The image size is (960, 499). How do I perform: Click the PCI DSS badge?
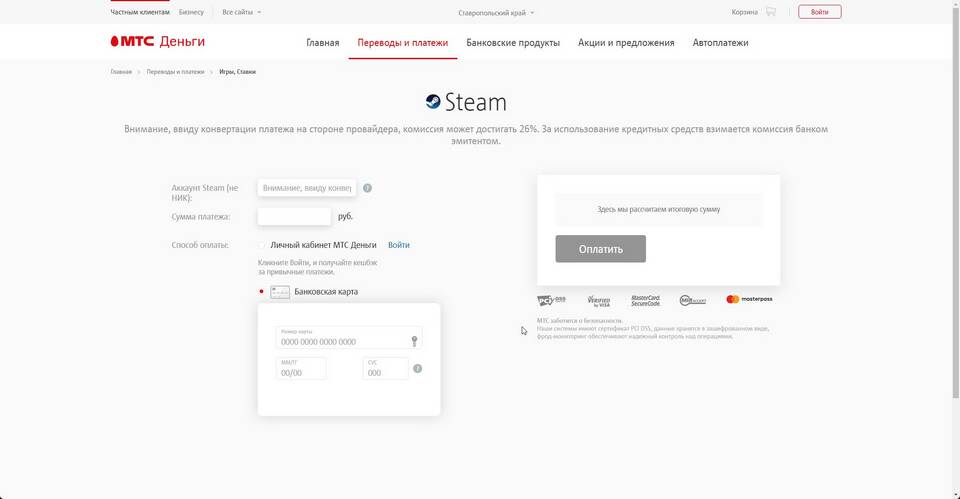(x=551, y=300)
